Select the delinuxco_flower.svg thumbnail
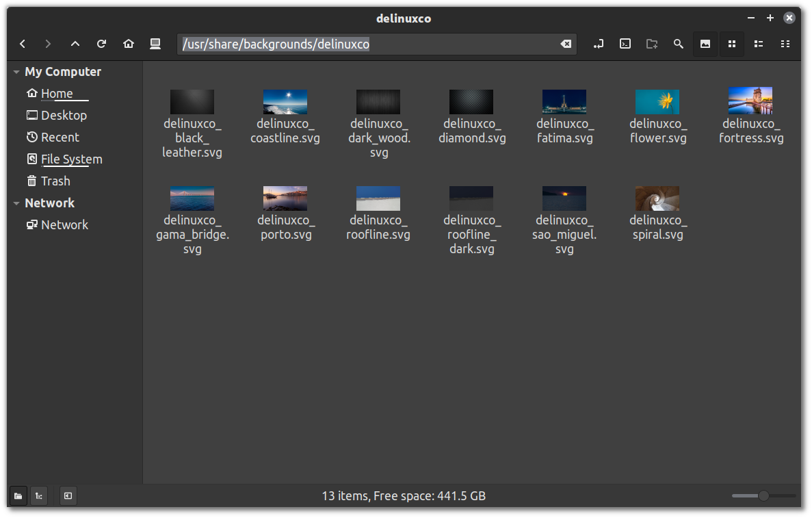The image size is (812, 518). (657, 101)
